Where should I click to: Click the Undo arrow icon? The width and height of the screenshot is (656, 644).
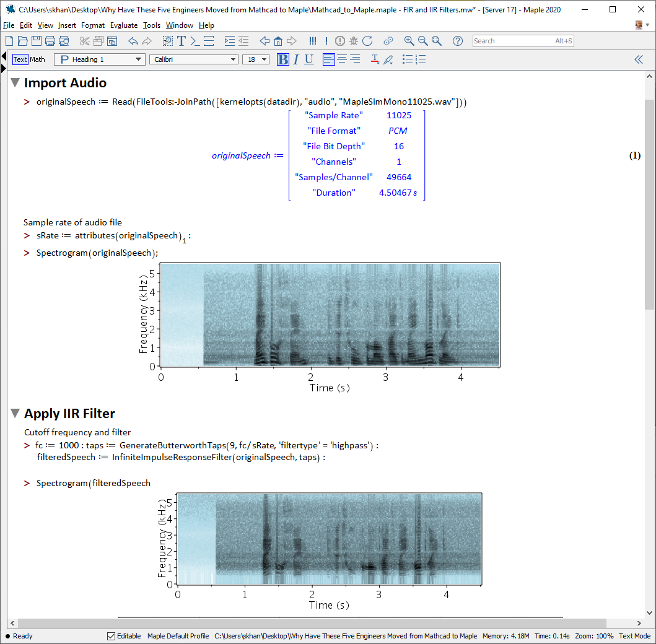133,41
